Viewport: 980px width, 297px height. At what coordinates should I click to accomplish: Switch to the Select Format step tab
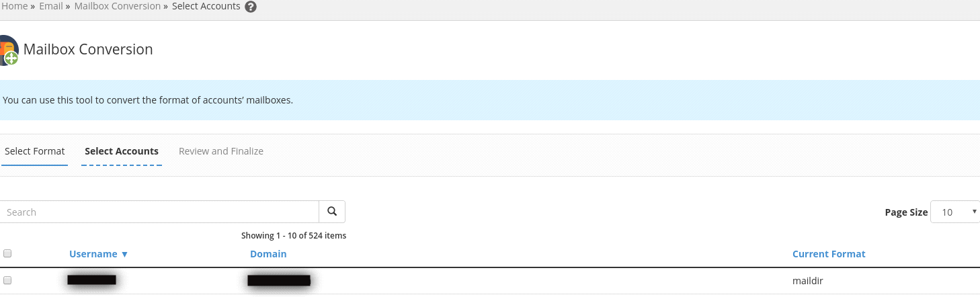coord(34,151)
